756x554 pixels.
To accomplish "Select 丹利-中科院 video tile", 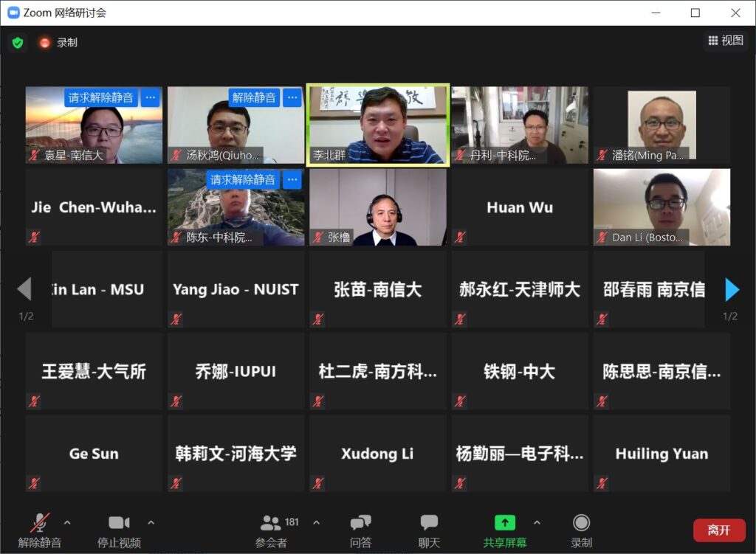I will [520, 125].
